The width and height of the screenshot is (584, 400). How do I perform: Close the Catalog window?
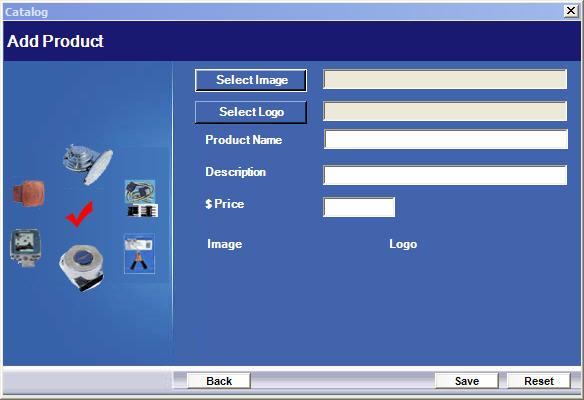571,11
